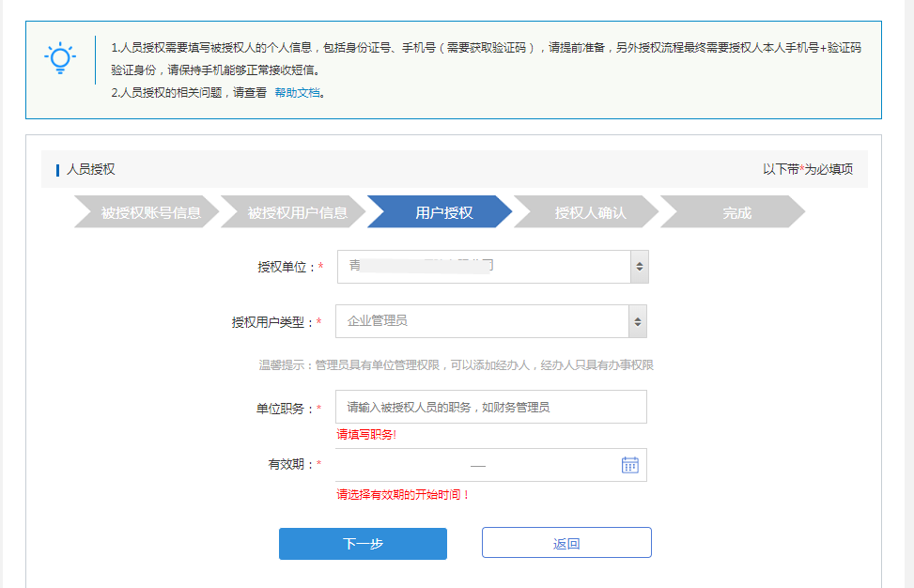
Task: Open the calendar icon in 有效期 field
Action: (x=629, y=465)
